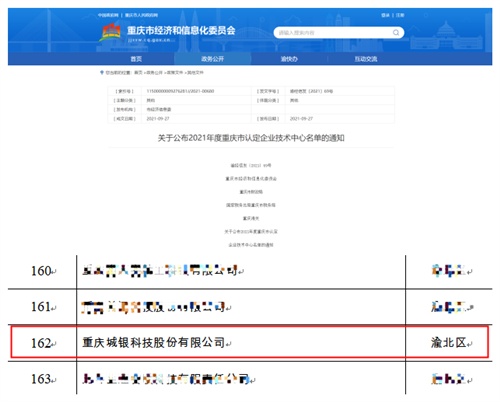The width and height of the screenshot is (500, 402).
Task: Click the 登录 login link
Action: (385, 15)
